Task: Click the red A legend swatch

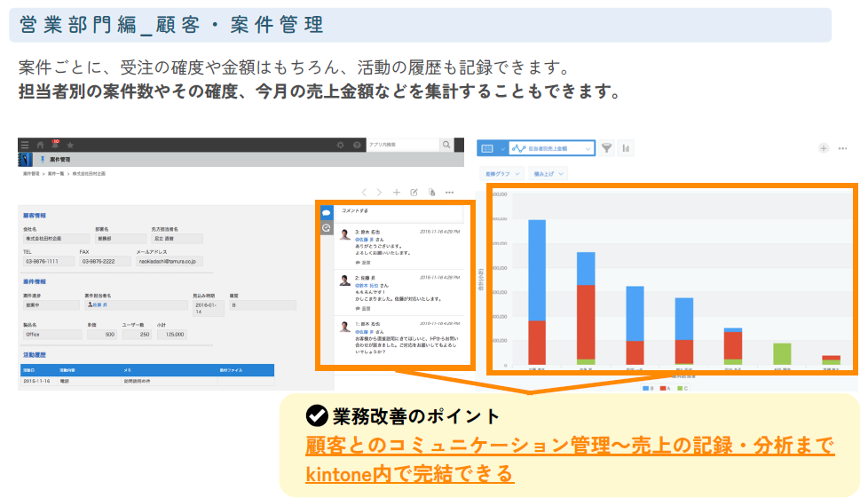Action: pyautogui.click(x=663, y=388)
